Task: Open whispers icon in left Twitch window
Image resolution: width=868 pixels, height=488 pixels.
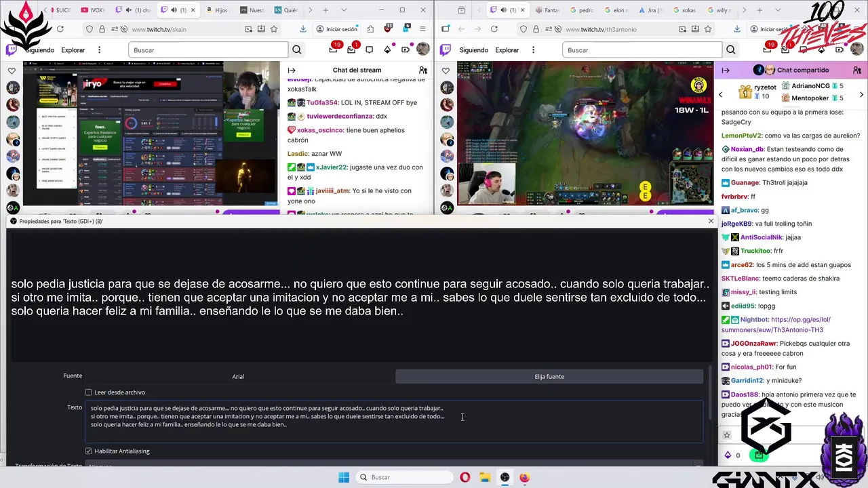Action: click(x=369, y=49)
